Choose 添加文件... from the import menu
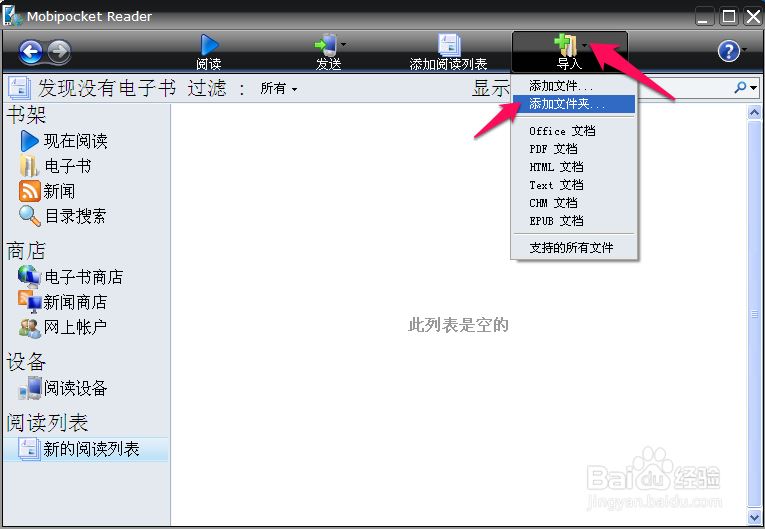 coord(574,86)
